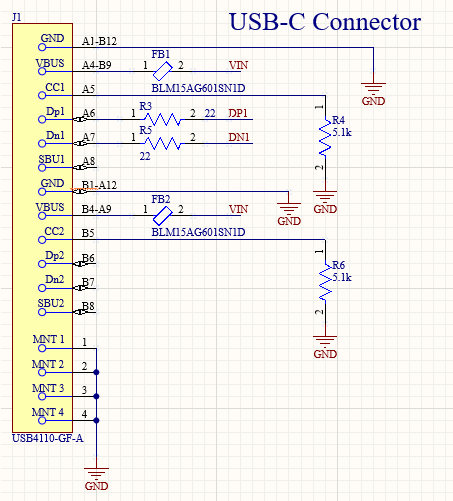
Task: Click the no-connect marker on pin A8
Action: [x=79, y=167]
